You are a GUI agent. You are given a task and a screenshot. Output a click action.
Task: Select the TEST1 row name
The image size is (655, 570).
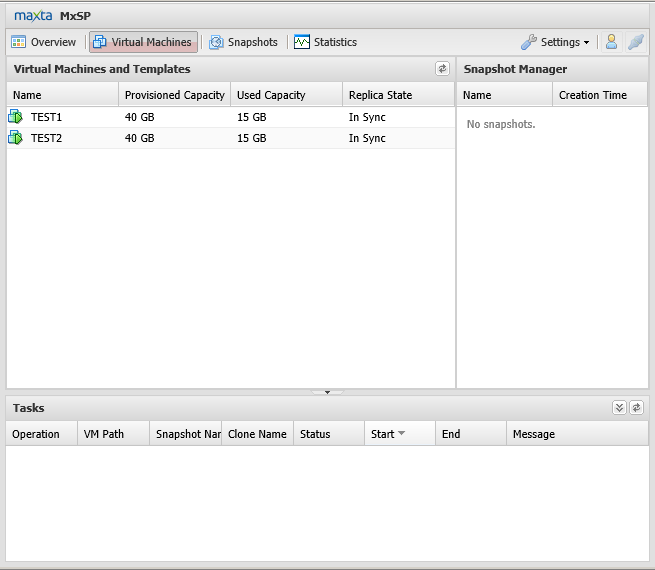click(46, 117)
